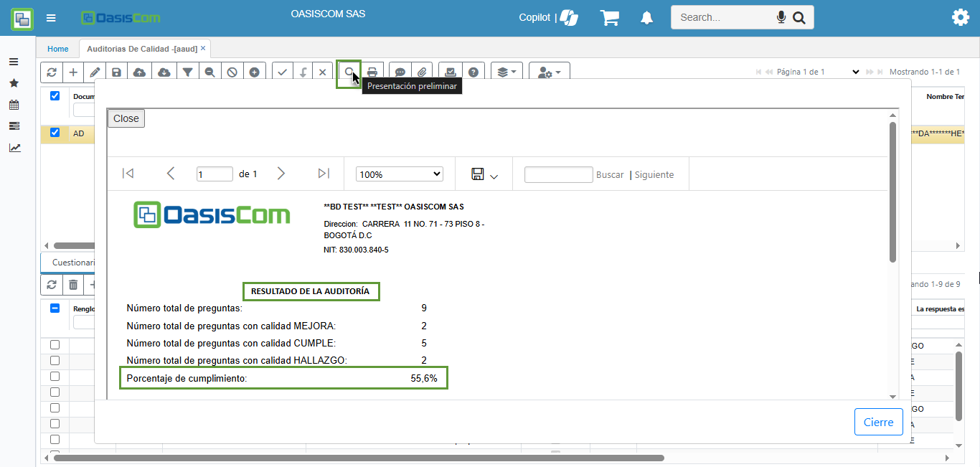Open the filter funnel tool

187,72
